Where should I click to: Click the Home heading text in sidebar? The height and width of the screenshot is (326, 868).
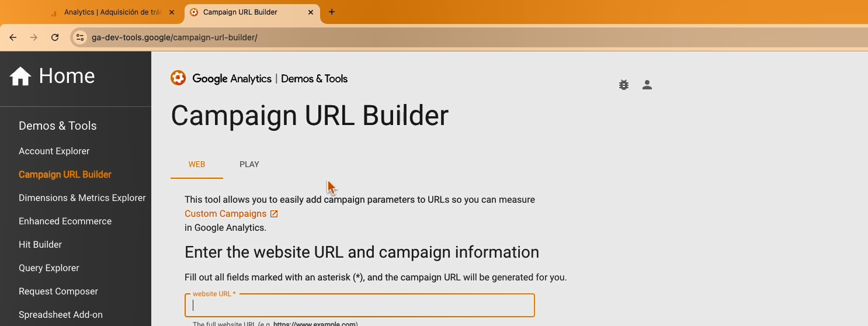click(67, 76)
